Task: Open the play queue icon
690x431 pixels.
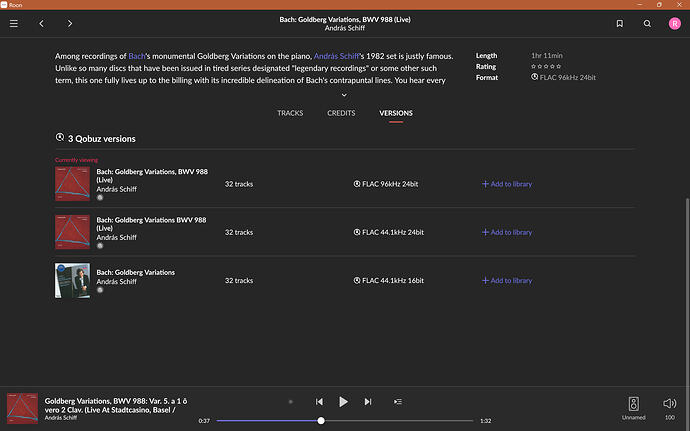Action: pyautogui.click(x=398, y=402)
